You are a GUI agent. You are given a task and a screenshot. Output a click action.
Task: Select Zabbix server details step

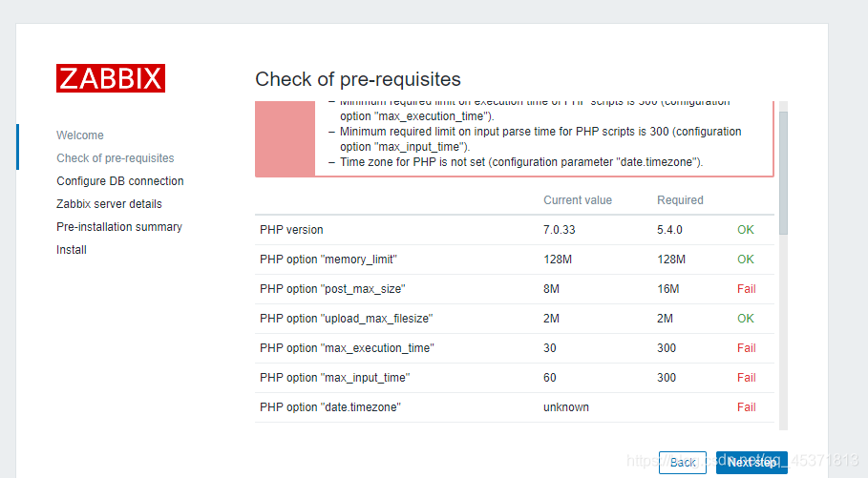(109, 204)
